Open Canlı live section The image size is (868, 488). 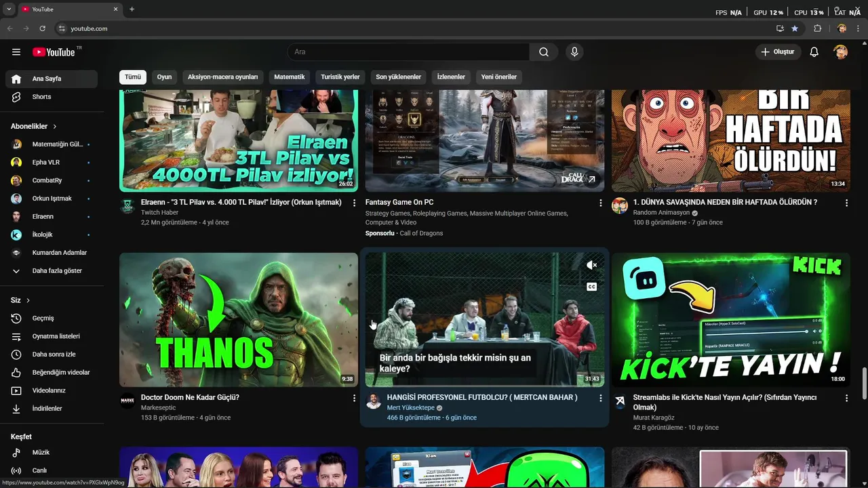tap(52, 470)
